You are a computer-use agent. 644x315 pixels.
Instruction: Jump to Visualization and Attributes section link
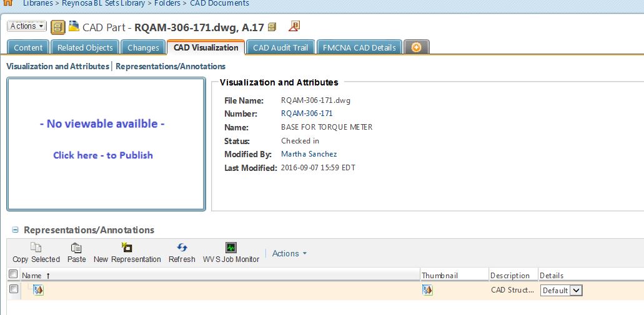coord(57,66)
